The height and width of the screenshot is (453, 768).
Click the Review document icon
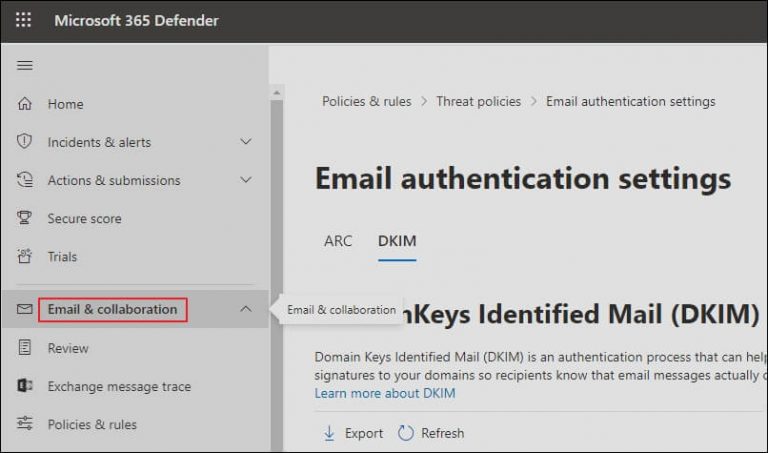24,347
